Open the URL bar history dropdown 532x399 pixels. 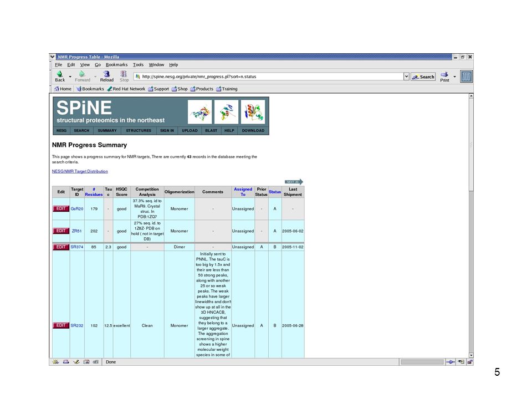click(x=406, y=76)
